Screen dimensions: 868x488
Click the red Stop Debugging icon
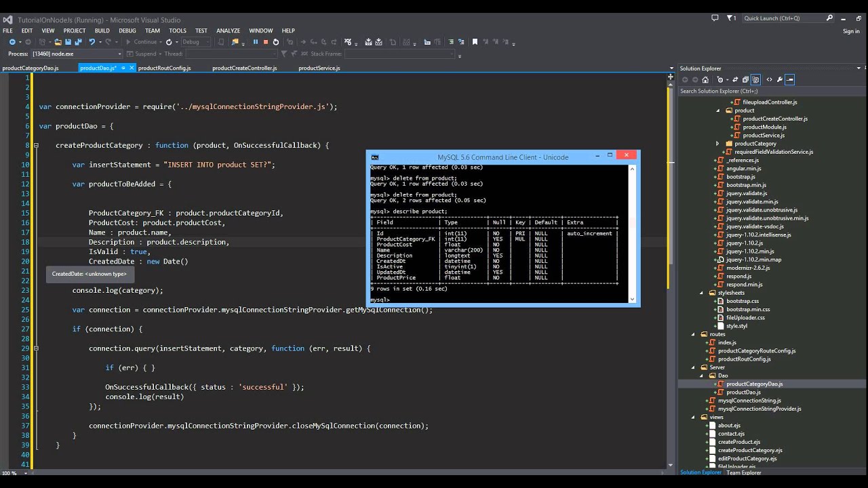point(266,41)
